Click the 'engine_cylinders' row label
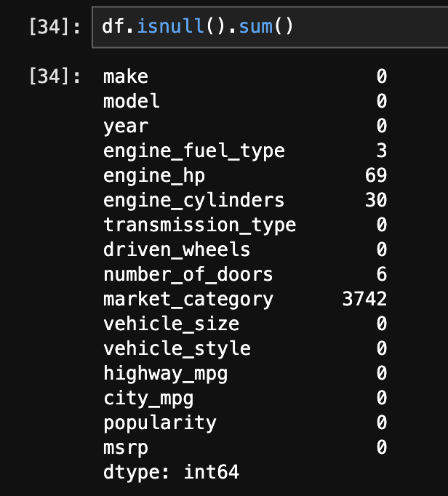The width and height of the screenshot is (448, 496). coord(194,200)
